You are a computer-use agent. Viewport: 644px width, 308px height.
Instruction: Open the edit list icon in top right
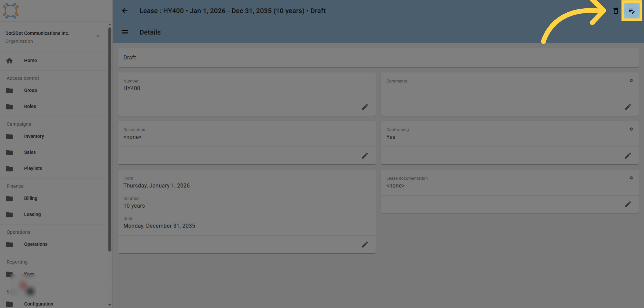[x=632, y=11]
